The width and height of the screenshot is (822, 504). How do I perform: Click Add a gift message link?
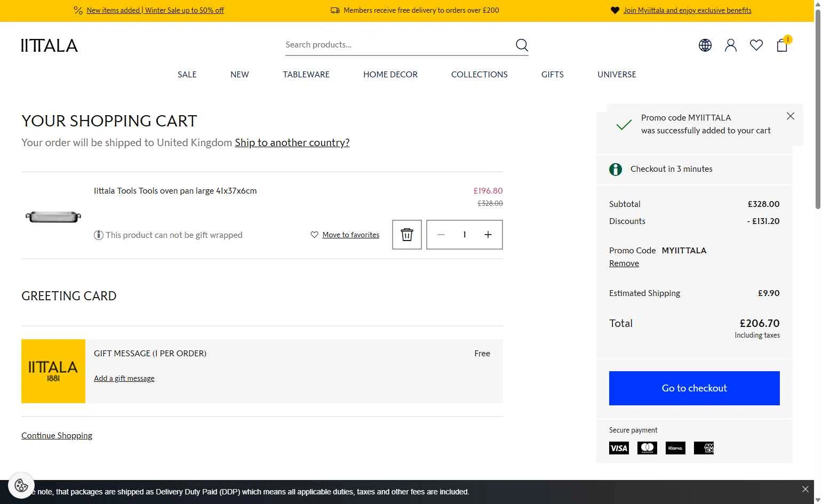pos(124,378)
